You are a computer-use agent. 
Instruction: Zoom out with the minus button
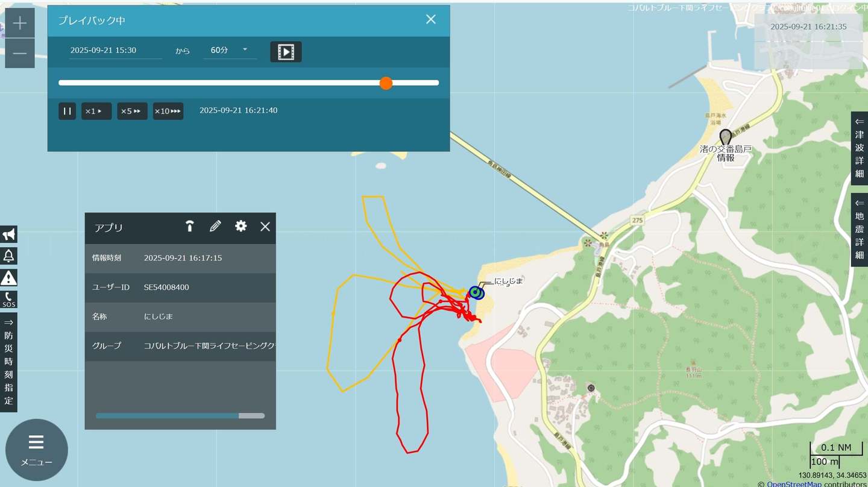point(20,54)
